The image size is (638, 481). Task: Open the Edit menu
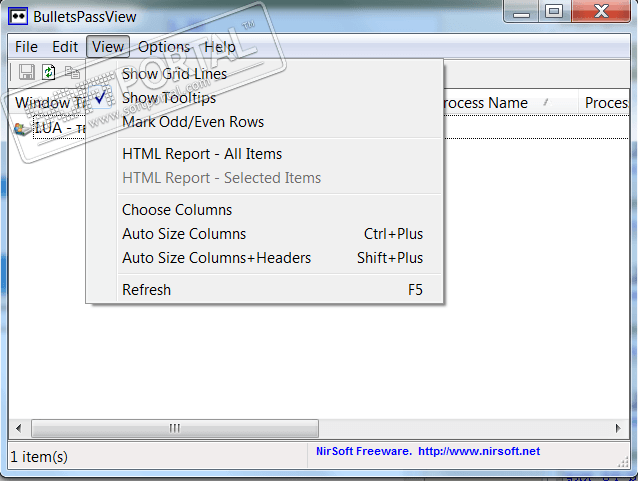click(x=65, y=47)
